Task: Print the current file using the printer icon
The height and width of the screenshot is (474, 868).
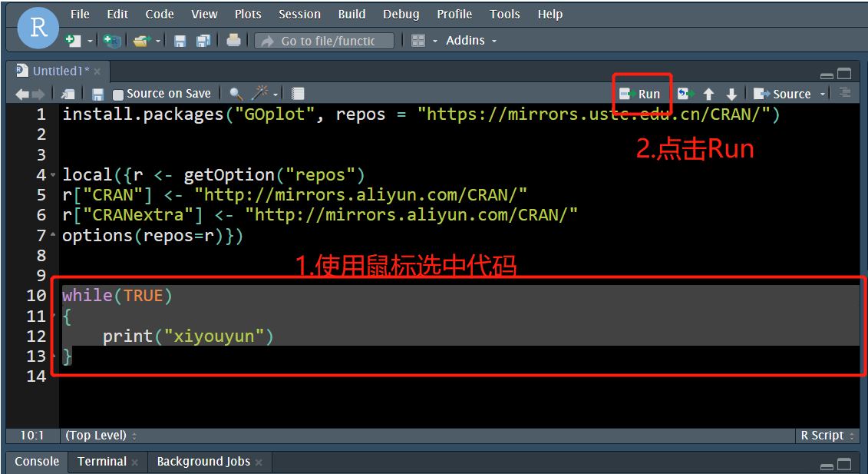Action: coord(234,41)
